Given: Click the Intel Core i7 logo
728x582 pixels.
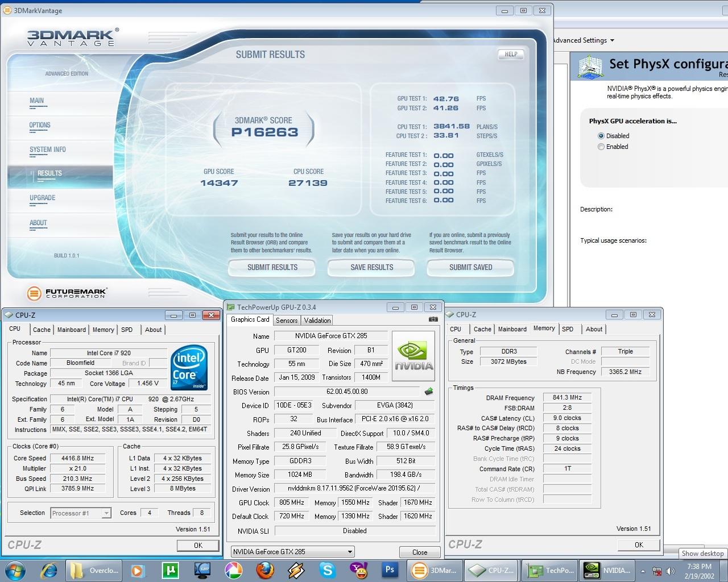Looking at the screenshot, I should [x=189, y=368].
